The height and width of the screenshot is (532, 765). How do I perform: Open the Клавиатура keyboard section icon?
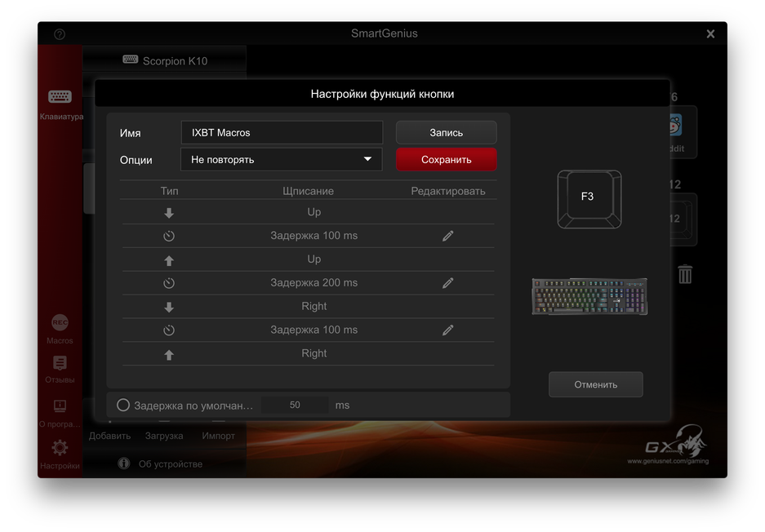[60, 96]
